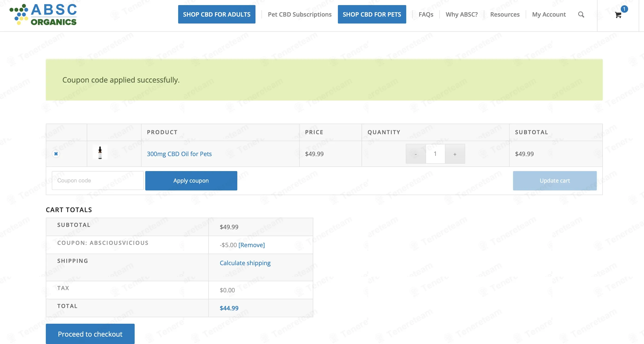Click the quantity number field
This screenshot has width=644, height=344.
click(x=435, y=154)
